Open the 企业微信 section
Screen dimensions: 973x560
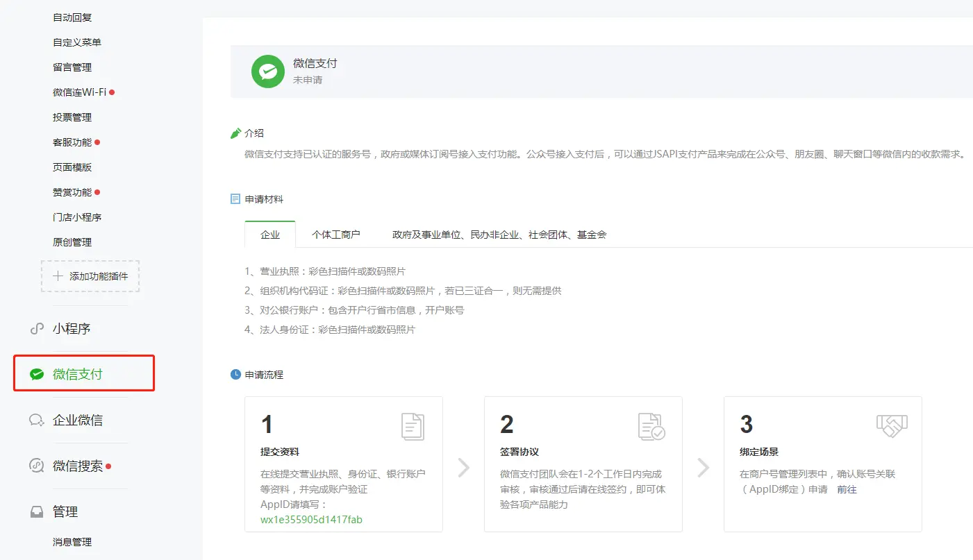coord(78,421)
